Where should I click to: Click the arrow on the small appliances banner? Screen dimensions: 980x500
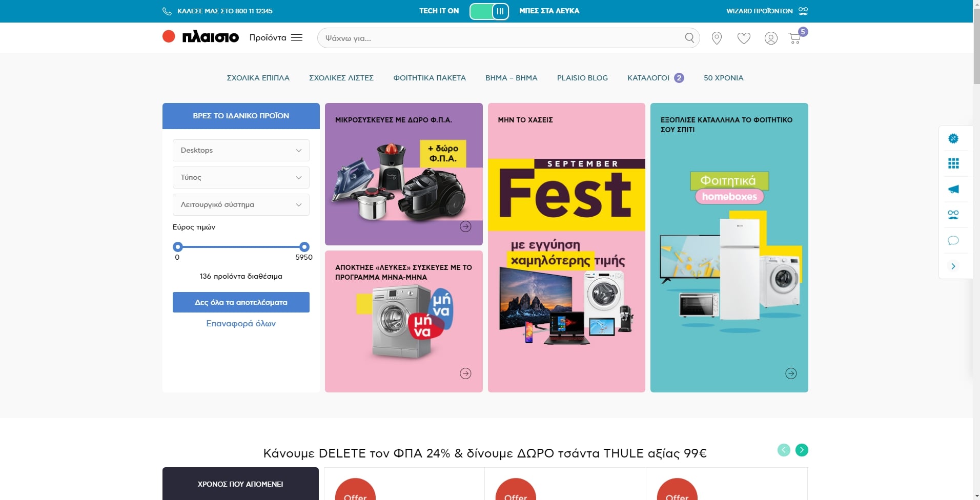465,226
